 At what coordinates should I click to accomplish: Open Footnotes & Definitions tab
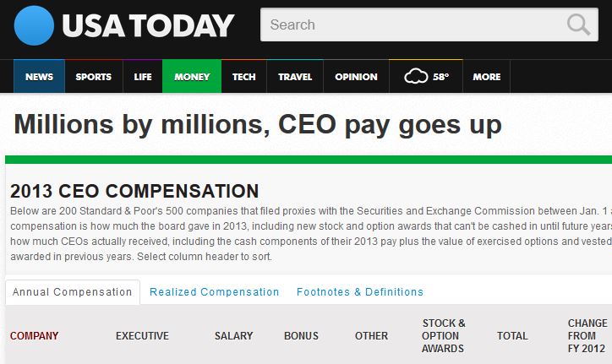(x=359, y=292)
